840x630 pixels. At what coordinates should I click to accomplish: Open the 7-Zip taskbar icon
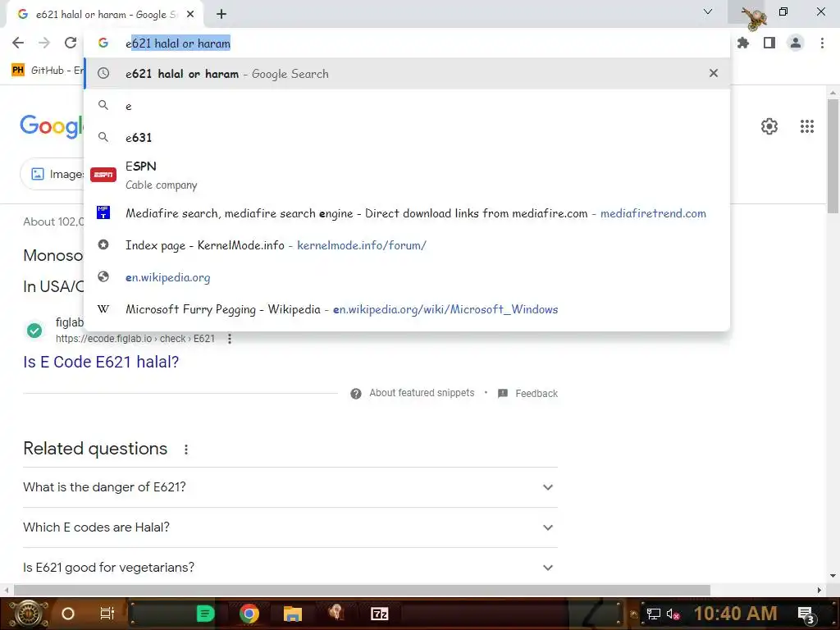[x=379, y=614]
